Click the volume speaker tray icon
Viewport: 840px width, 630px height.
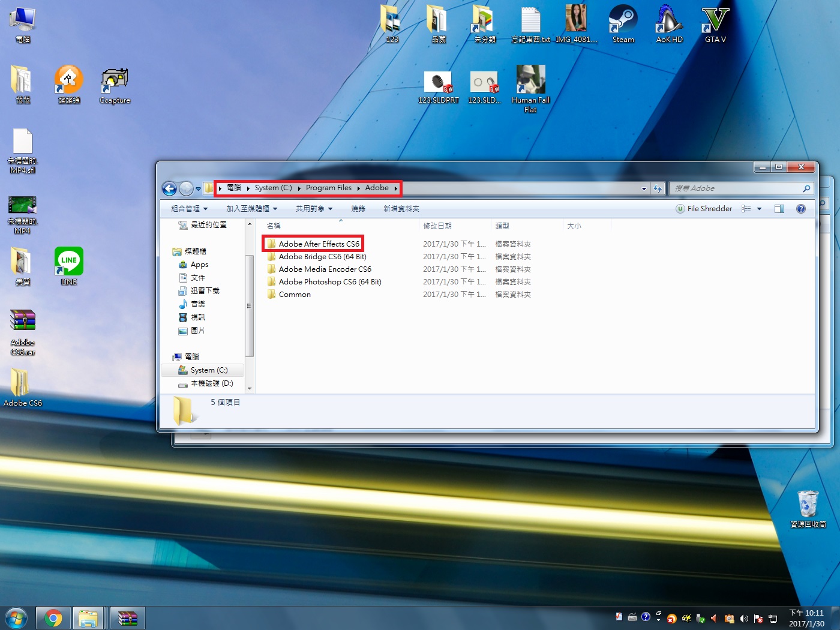(x=744, y=618)
